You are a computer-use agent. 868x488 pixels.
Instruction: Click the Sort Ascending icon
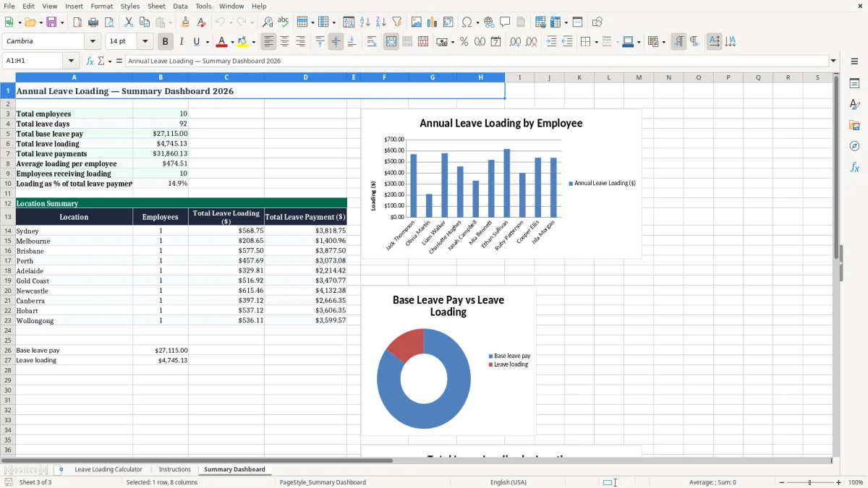coord(365,22)
